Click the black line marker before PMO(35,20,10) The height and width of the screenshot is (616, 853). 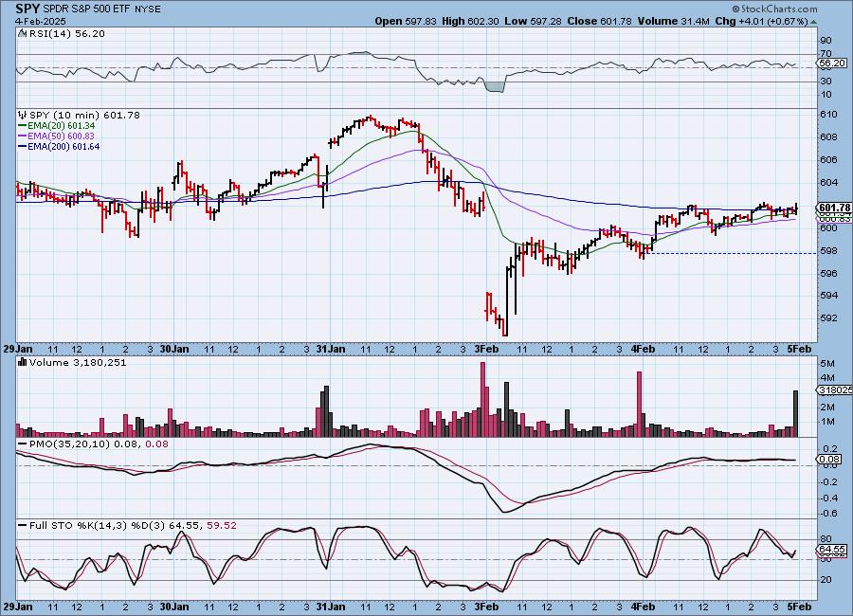click(23, 444)
